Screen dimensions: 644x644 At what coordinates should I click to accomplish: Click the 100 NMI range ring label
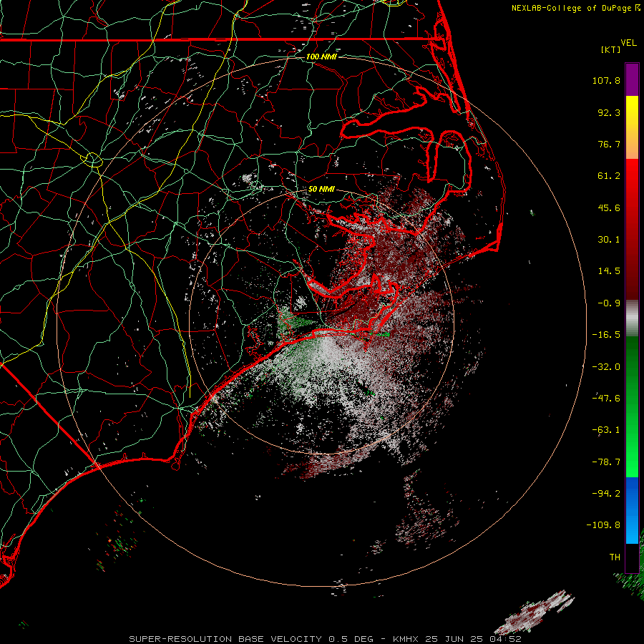321,57
